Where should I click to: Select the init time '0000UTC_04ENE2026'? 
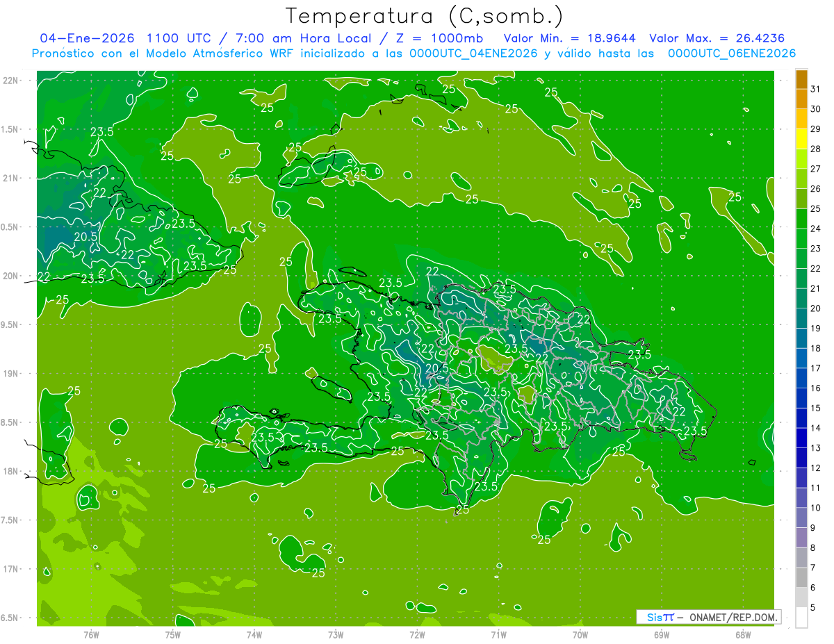click(x=473, y=53)
